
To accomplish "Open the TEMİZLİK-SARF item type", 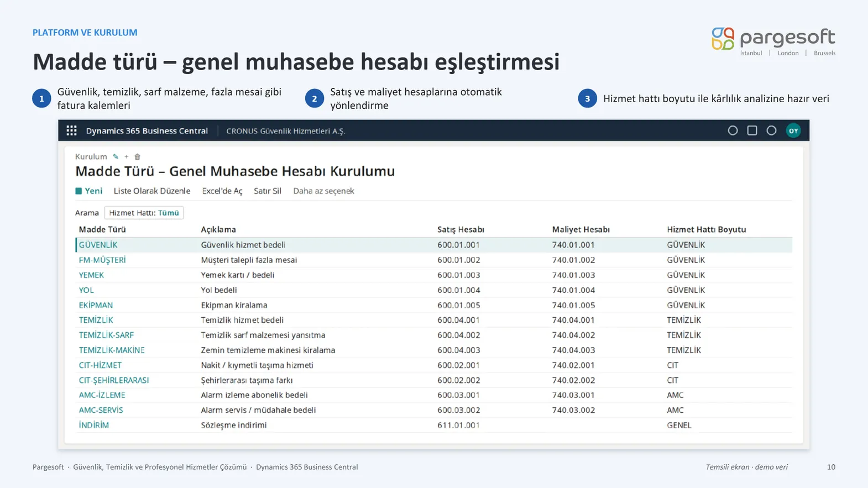I will click(x=106, y=335).
